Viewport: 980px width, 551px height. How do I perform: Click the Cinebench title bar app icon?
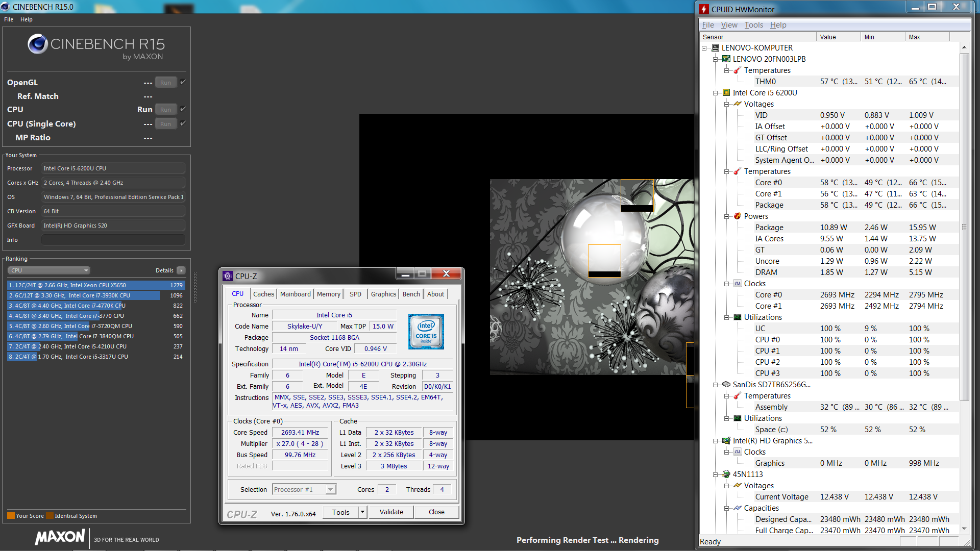5,7
